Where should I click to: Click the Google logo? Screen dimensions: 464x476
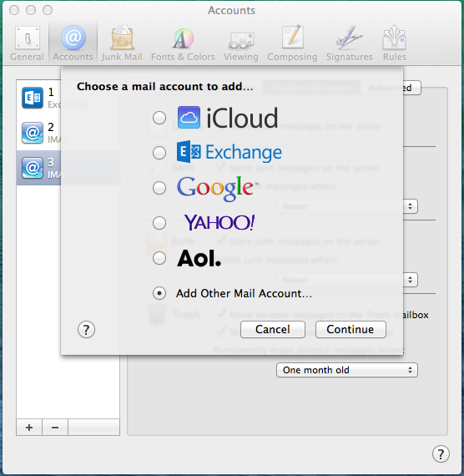coord(217,188)
